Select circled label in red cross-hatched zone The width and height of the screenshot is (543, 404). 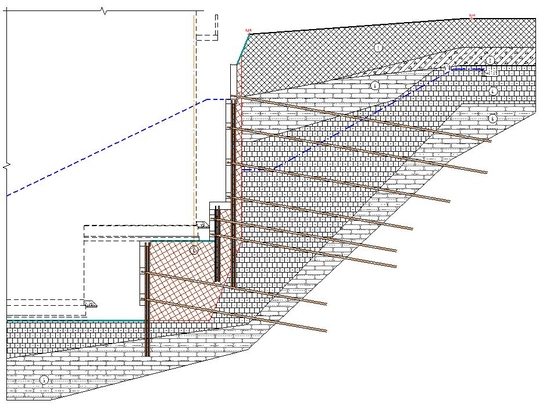(194, 250)
